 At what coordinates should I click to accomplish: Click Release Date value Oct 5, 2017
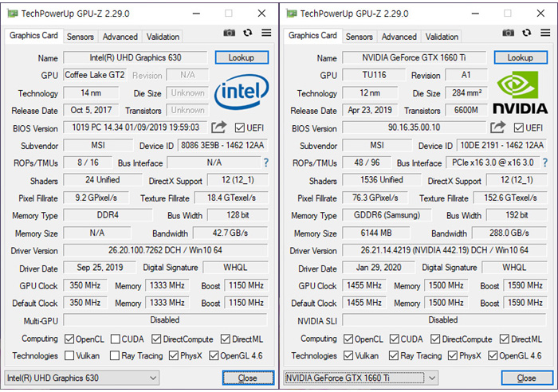(x=91, y=110)
